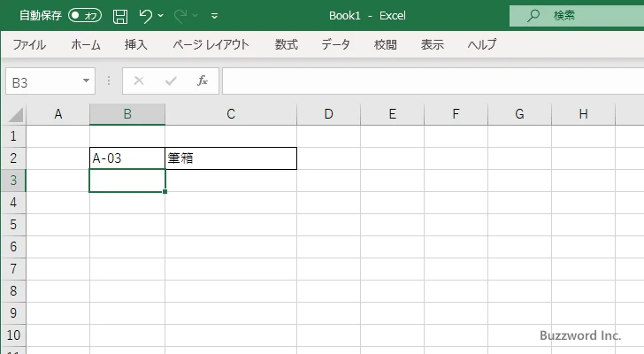Open Customize Quick Access Toolbar dropdown
This screenshot has width=644, height=354.
pyautogui.click(x=214, y=16)
